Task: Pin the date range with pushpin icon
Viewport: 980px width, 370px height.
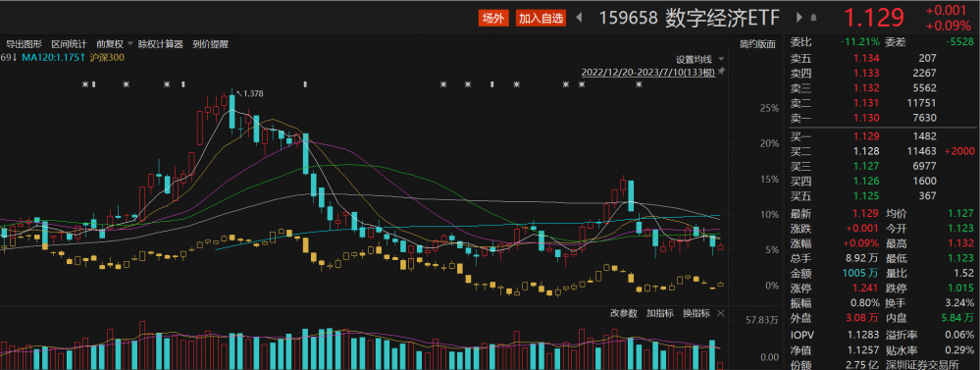Action: [721, 72]
